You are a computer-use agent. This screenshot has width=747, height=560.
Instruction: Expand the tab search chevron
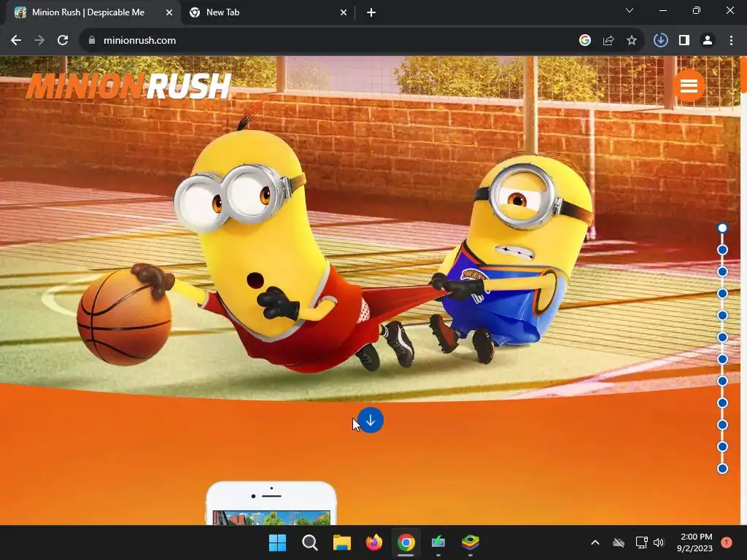pos(630,10)
